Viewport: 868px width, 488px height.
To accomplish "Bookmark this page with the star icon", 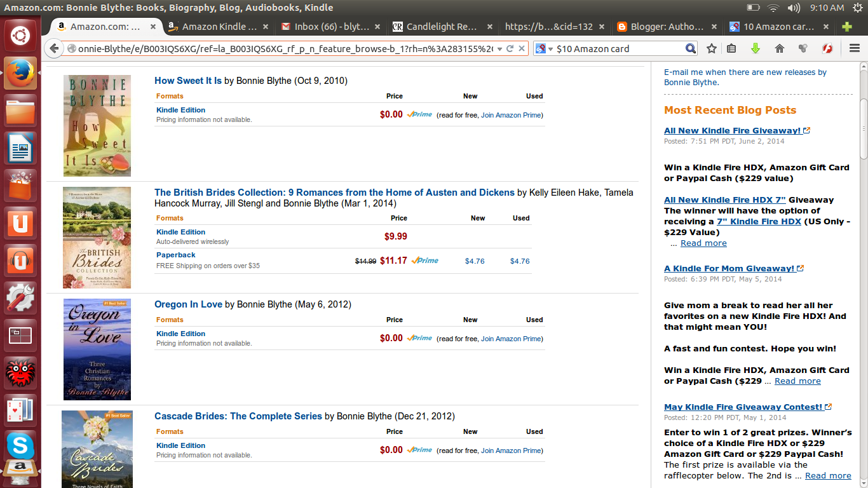I will pos(712,49).
